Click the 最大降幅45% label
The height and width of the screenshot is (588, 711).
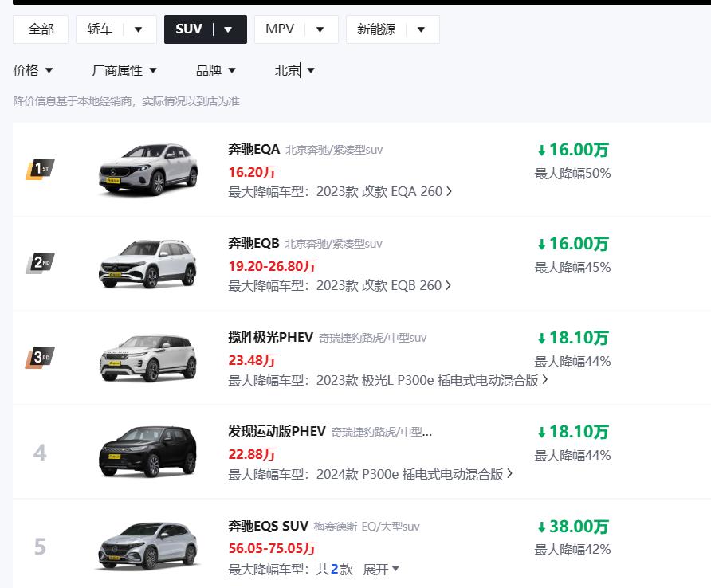point(572,268)
